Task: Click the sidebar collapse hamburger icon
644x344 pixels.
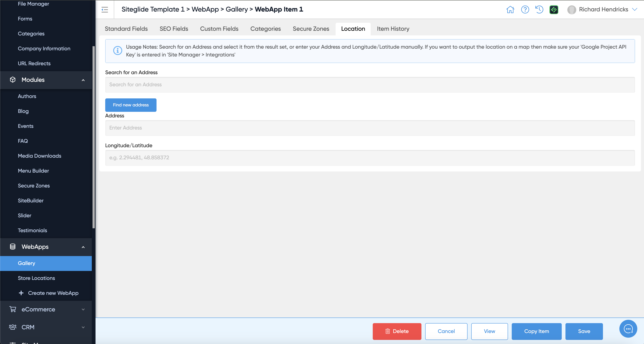Action: point(104,10)
